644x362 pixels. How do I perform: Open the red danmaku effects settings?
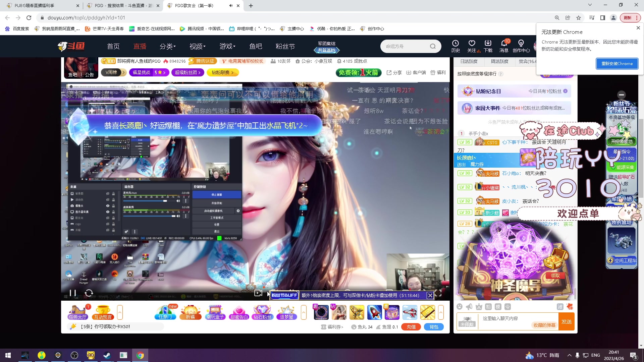tap(570, 307)
